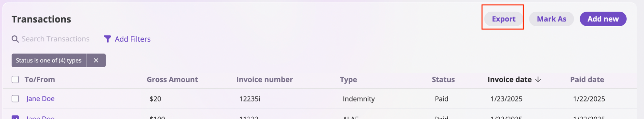The image size is (644, 119).
Task: Click the funnel filter icon
Action: [x=107, y=39]
